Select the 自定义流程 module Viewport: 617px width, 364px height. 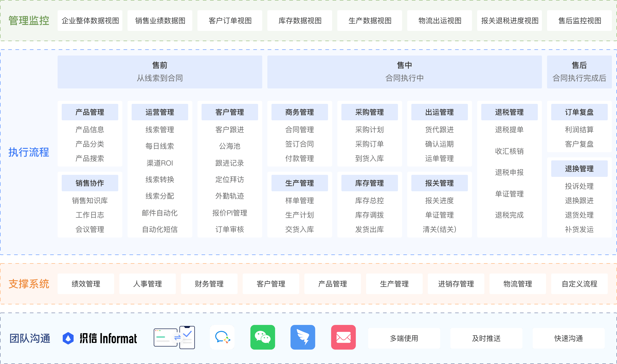tap(579, 284)
